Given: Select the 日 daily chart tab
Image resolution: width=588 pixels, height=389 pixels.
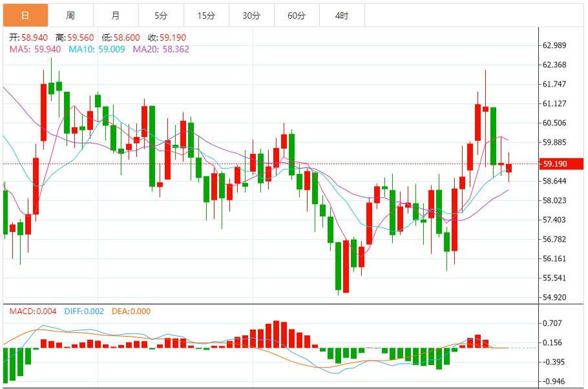Looking at the screenshot, I should (25, 16).
